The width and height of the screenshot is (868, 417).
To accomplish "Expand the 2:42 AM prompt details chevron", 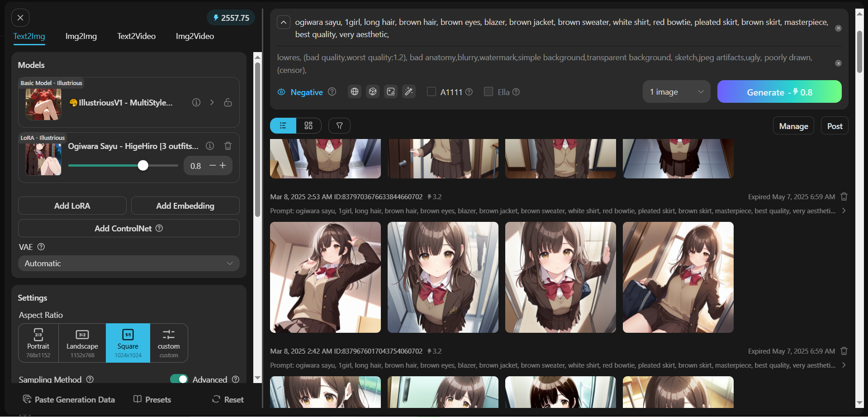I will (x=844, y=365).
